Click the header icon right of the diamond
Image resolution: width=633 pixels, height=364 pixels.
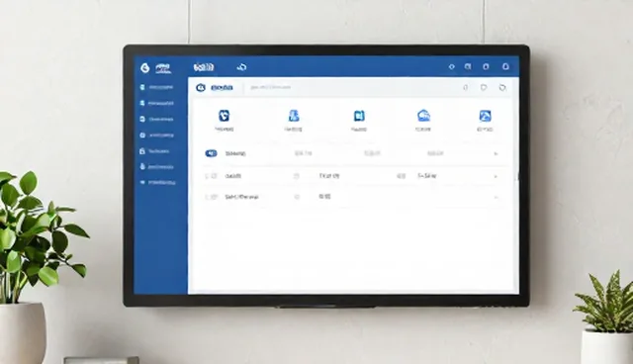(x=468, y=66)
